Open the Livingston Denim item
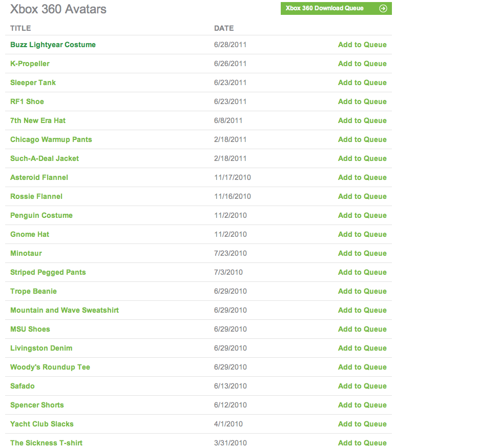The width and height of the screenshot is (478, 448). tap(41, 348)
